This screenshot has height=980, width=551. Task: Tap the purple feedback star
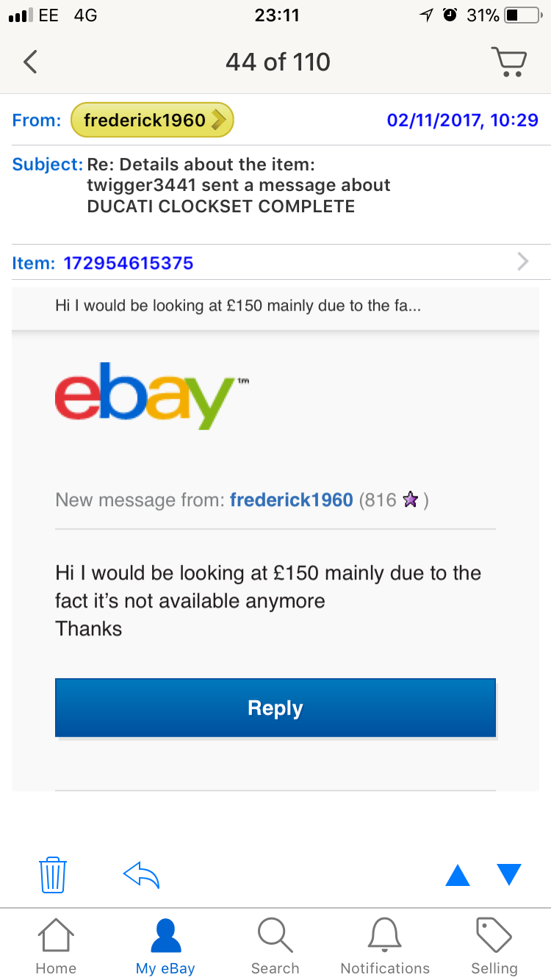[x=411, y=500]
